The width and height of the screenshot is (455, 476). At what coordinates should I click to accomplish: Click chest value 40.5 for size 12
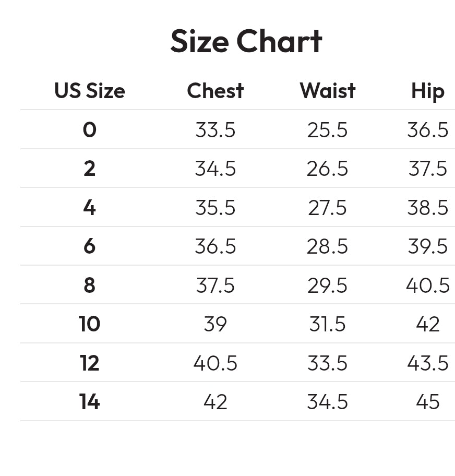point(215,363)
